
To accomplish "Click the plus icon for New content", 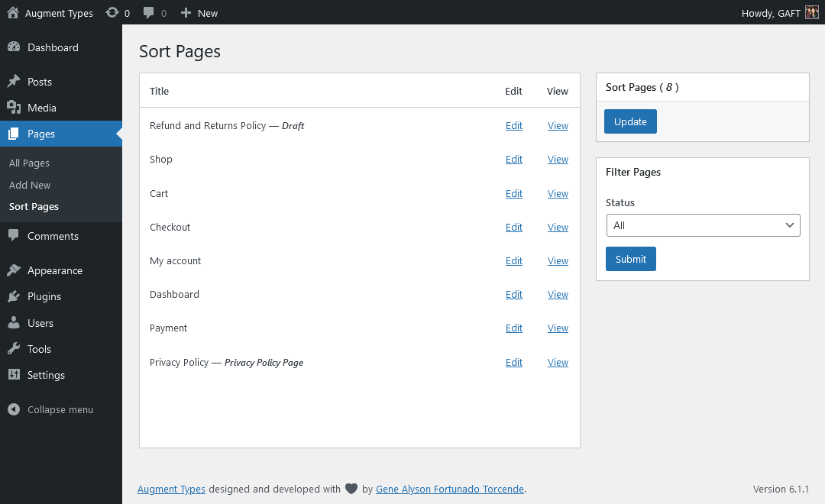I will coord(186,13).
